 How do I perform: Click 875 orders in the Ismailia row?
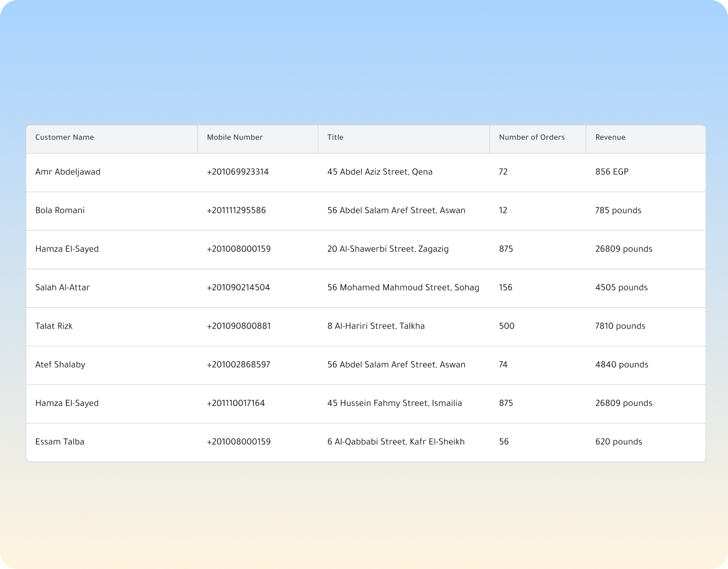pyautogui.click(x=506, y=403)
